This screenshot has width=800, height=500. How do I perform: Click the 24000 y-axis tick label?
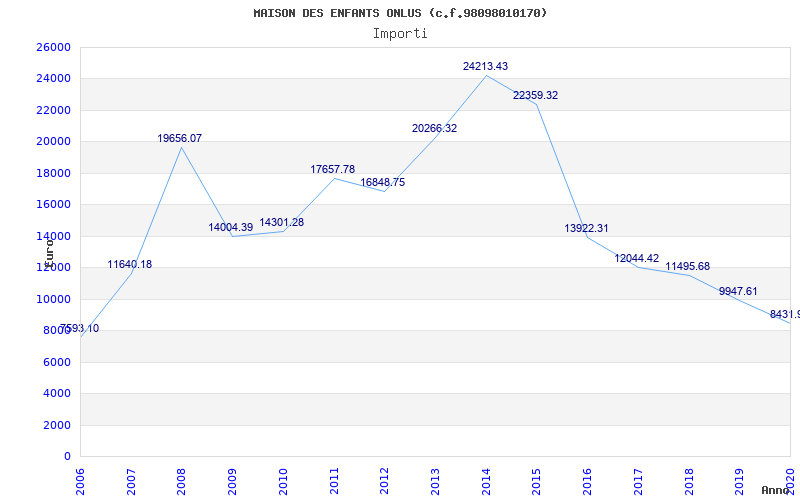point(53,79)
